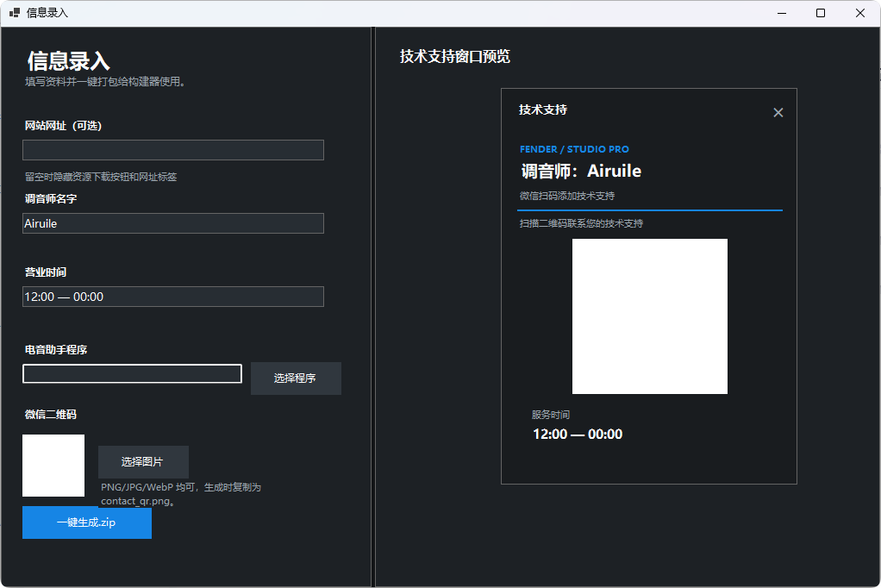The image size is (881, 588).
Task: Close the 信息录入 window
Action: pos(860,13)
